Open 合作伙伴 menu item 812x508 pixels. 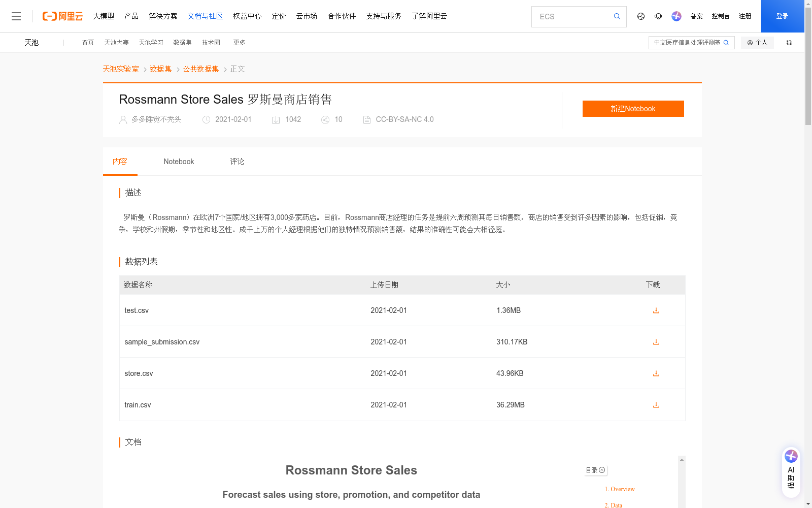click(342, 16)
